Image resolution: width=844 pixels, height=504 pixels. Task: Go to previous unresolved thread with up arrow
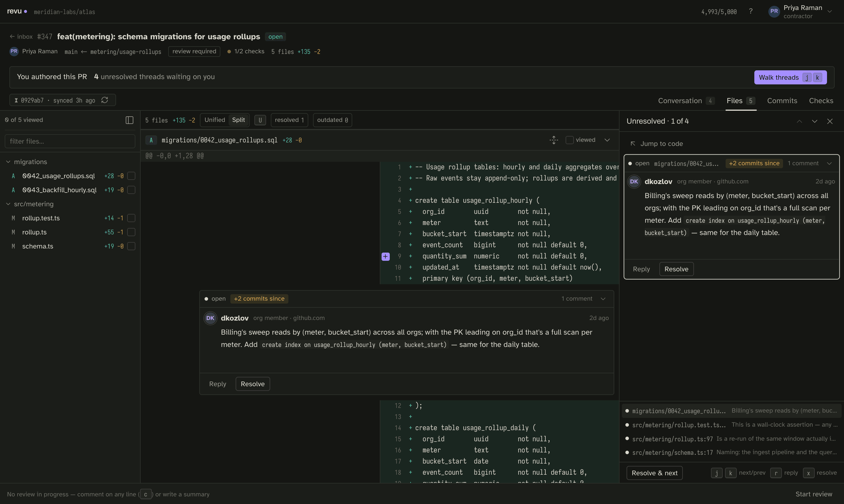point(799,121)
